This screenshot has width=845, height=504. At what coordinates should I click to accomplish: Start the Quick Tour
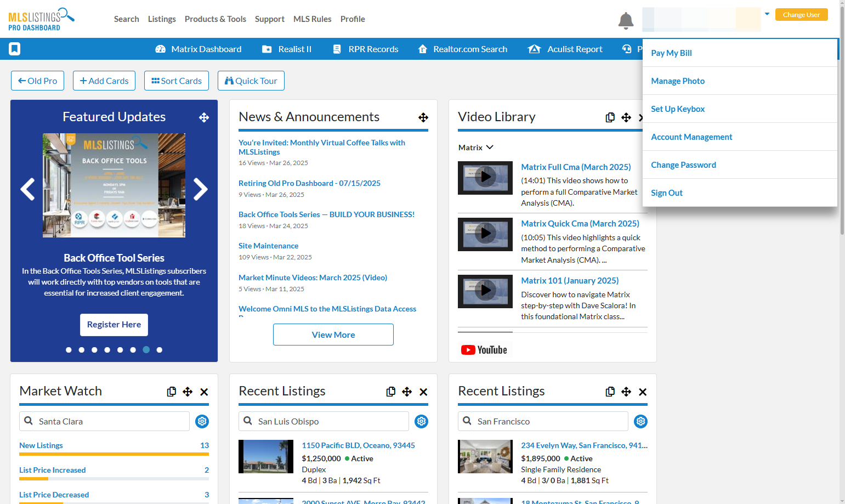[251, 81]
